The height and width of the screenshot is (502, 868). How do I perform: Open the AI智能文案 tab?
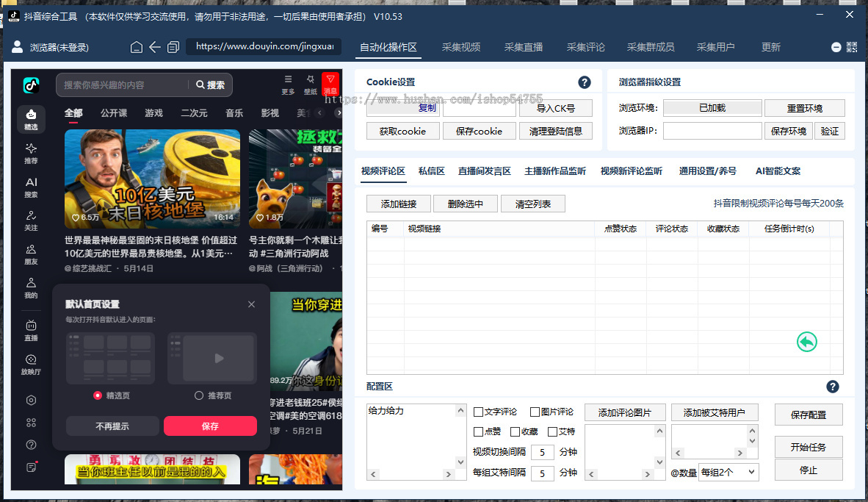coord(778,171)
